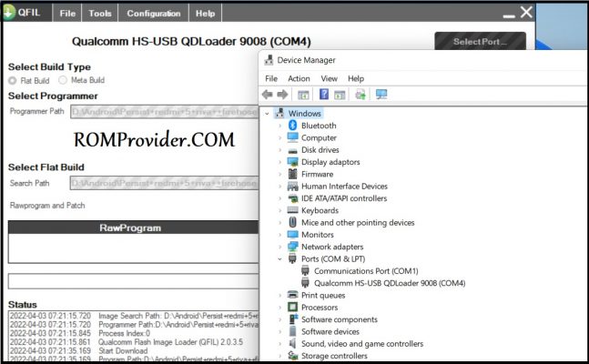Viewport: 589px width, 364px height.
Task: Click the Bluetooth category icon
Action: point(292,126)
